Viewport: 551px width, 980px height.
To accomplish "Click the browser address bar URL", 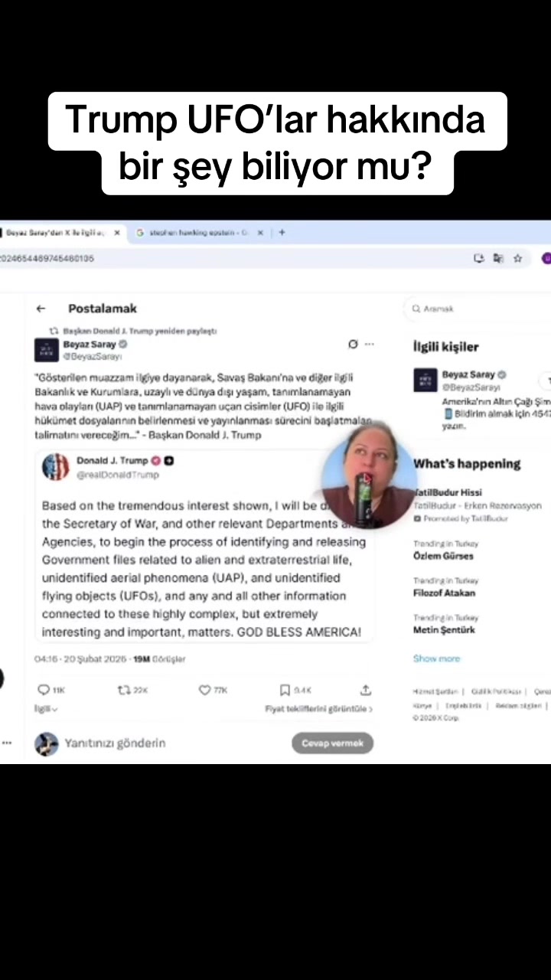I will click(x=47, y=259).
